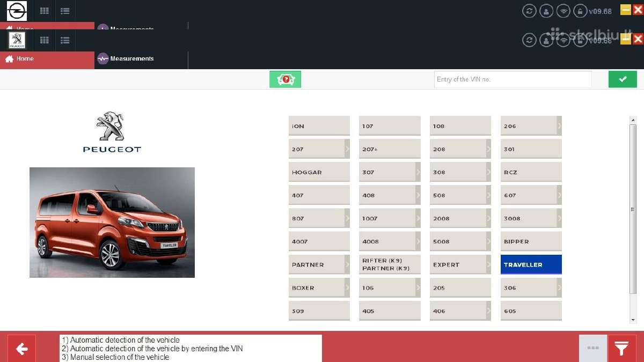Select the HOGGAR model

pyautogui.click(x=319, y=172)
